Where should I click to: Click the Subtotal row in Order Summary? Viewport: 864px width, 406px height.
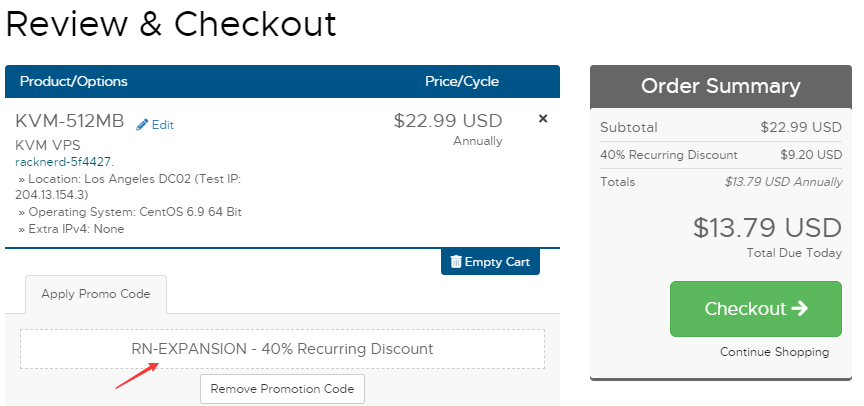[x=720, y=128]
